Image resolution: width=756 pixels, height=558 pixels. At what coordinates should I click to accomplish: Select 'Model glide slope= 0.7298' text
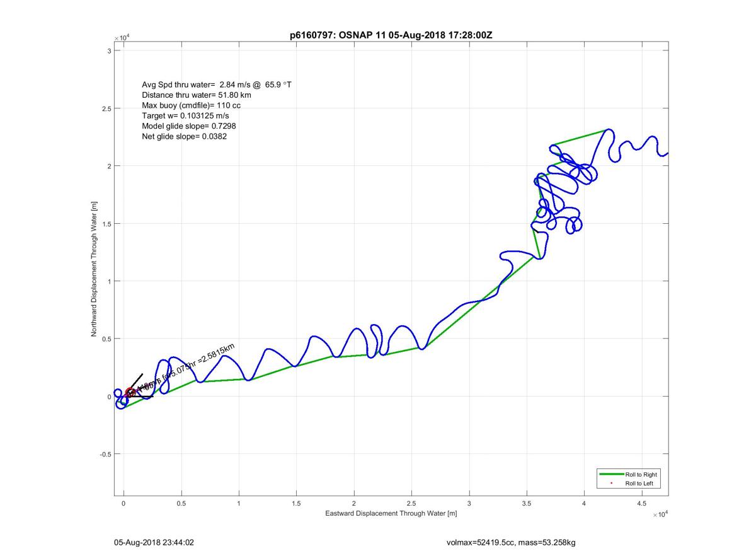click(189, 126)
